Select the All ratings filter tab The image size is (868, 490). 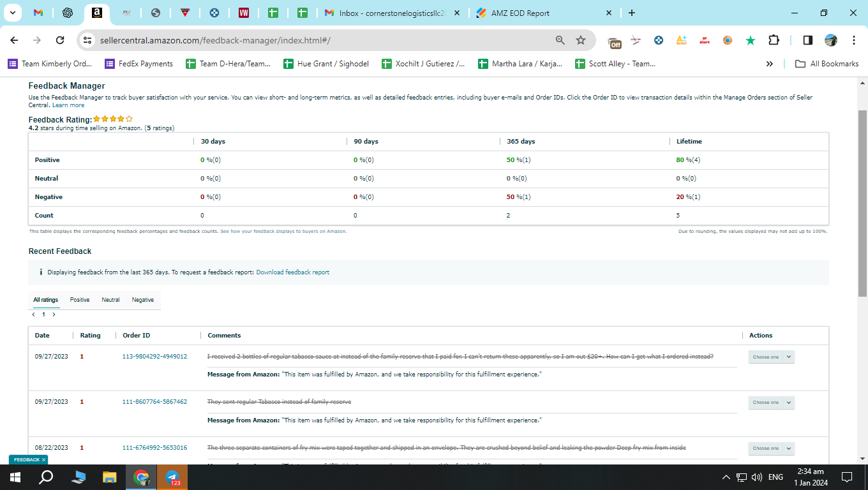(x=46, y=300)
